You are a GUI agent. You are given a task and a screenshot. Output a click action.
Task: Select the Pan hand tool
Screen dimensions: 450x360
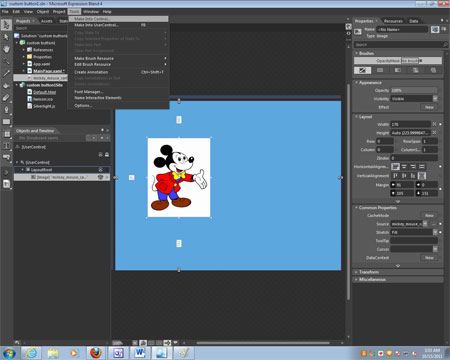click(x=6, y=49)
